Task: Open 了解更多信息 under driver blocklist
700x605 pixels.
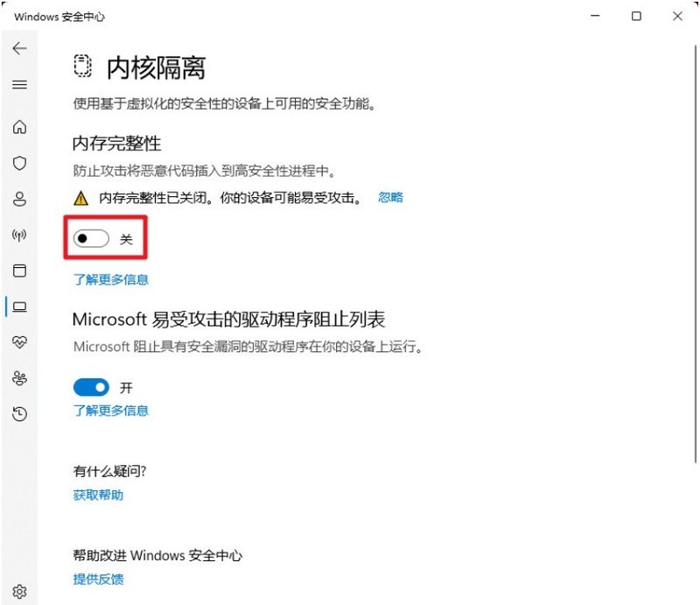Action: (111, 411)
